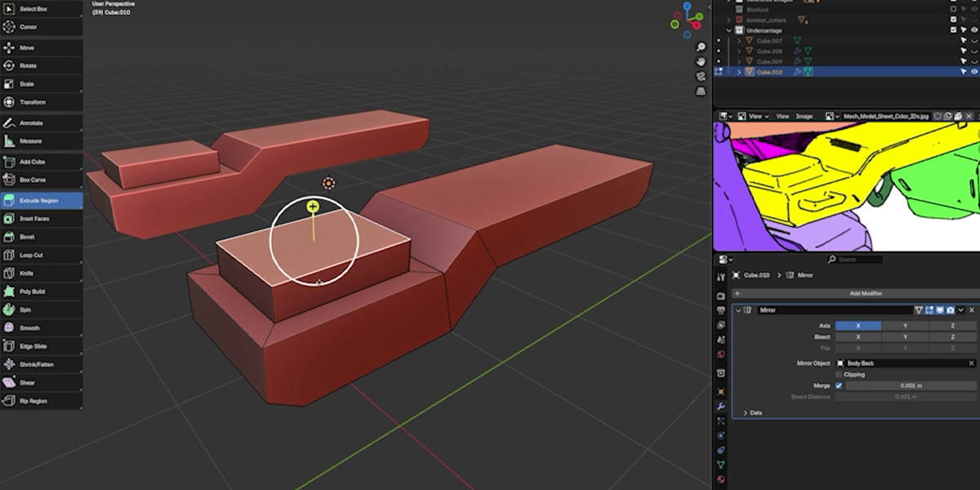Select the Measure tool
The width and height of the screenshot is (980, 490).
click(41, 140)
